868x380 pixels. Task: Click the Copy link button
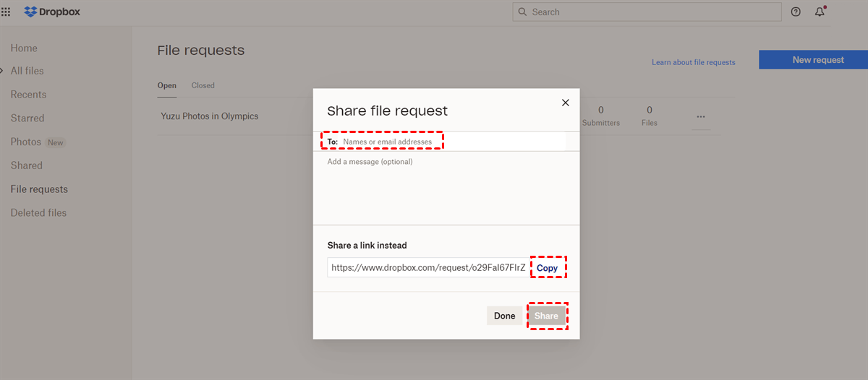(x=548, y=268)
